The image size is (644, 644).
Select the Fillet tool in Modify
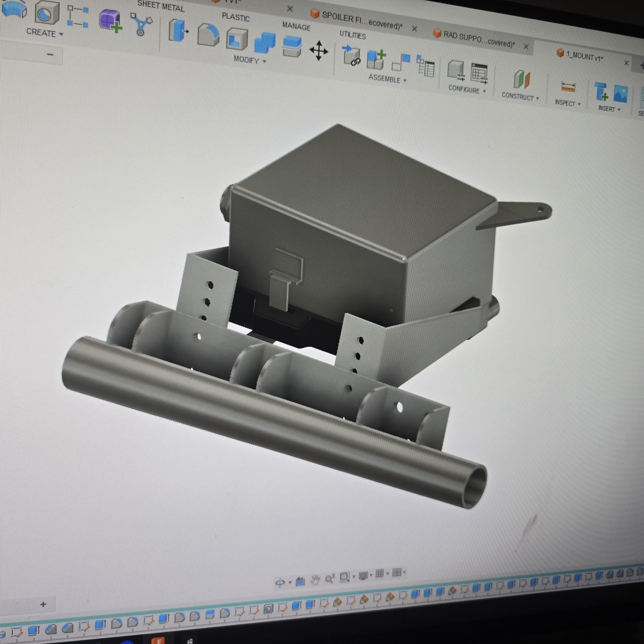(208, 35)
